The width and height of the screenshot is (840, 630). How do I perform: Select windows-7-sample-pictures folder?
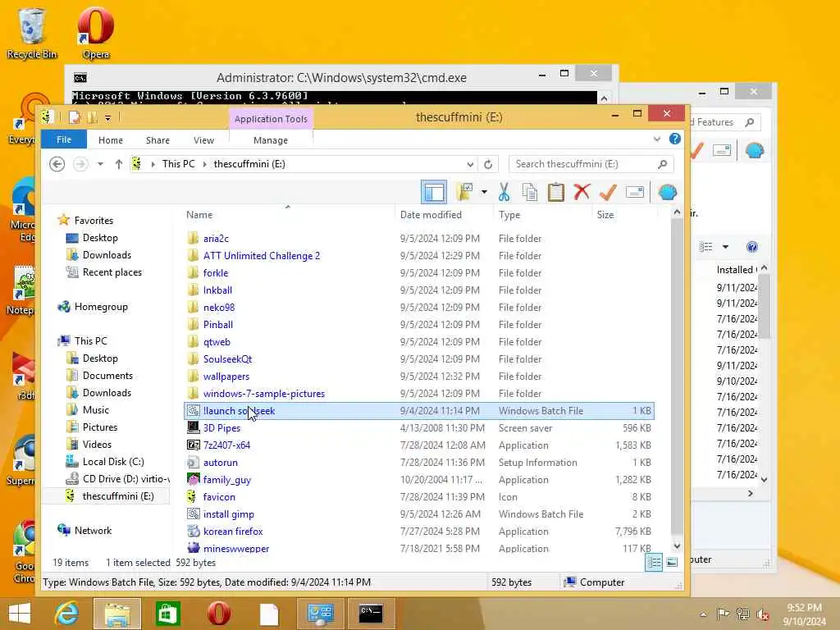point(264,393)
